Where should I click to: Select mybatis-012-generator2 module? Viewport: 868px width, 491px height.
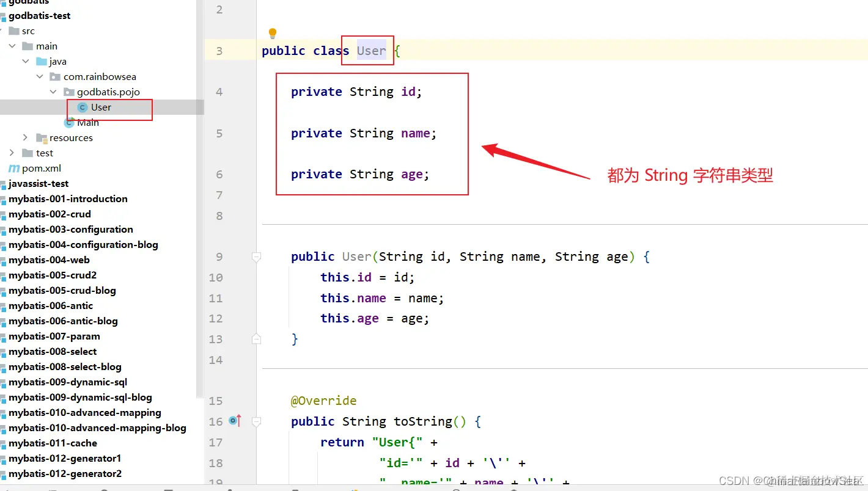pos(65,473)
